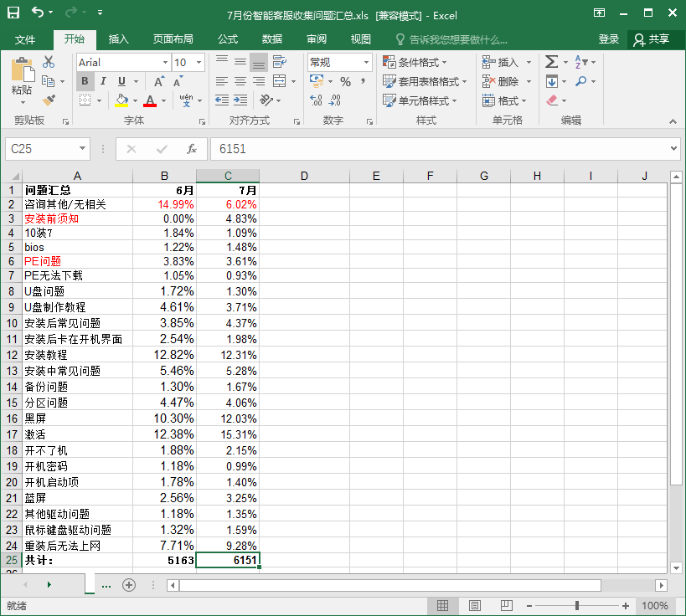The width and height of the screenshot is (686, 616).
Task: Open the 条件格式 dropdown
Action: (415, 62)
